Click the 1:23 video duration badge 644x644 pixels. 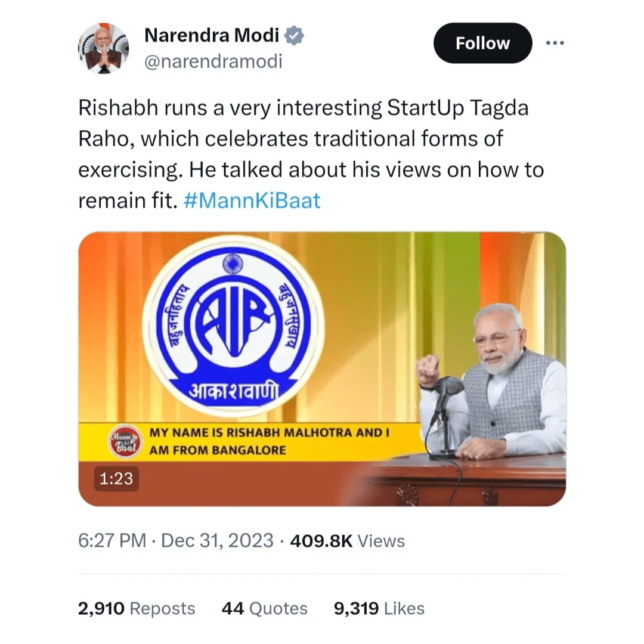point(116,478)
